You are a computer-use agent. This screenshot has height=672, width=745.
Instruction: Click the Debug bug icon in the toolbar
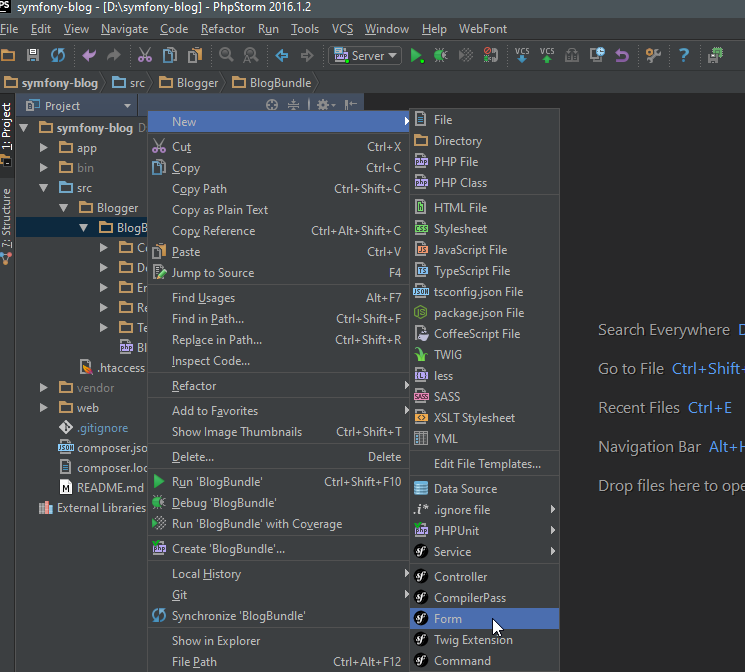click(x=441, y=56)
